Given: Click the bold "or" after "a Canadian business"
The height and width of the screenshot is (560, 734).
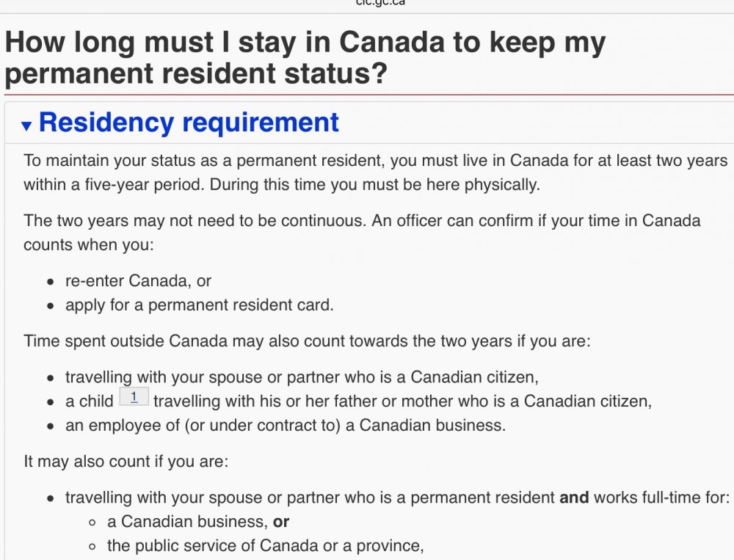Looking at the screenshot, I should [x=281, y=522].
